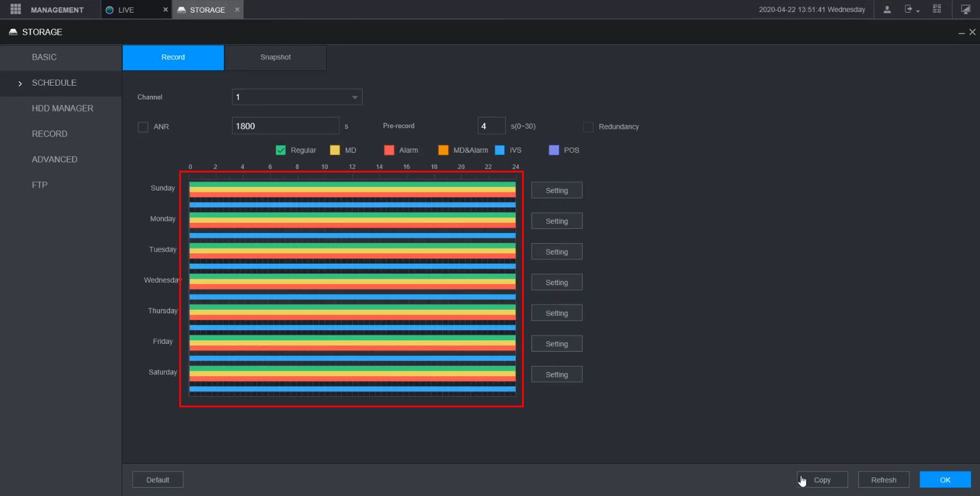Expand the logout options dropdown arrow
Image resolution: width=980 pixels, height=496 pixels.
click(918, 11)
